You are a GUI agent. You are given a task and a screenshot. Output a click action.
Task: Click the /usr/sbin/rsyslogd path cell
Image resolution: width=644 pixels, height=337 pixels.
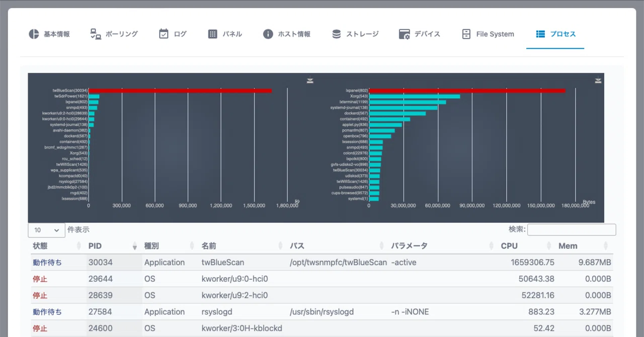pyautogui.click(x=322, y=312)
